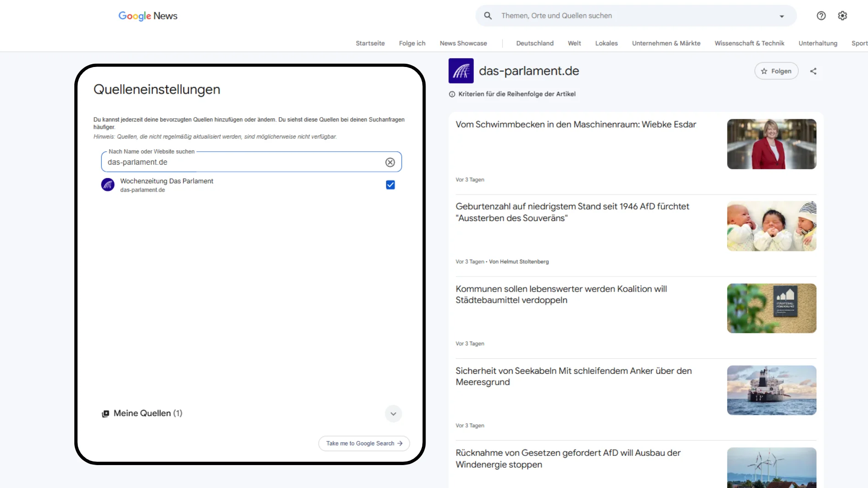Select the Deutschland tab
Screen dimensions: 868x488
[x=535, y=43]
